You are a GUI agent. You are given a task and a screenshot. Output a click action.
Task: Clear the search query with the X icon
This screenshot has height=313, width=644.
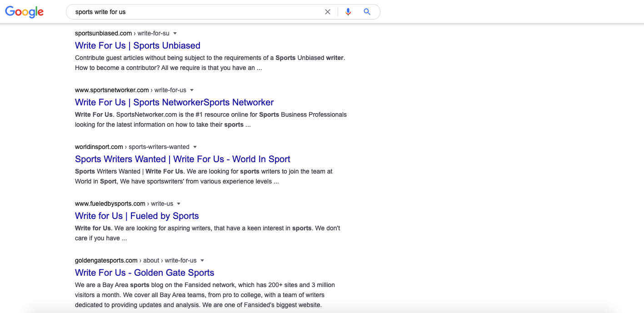pos(327,12)
